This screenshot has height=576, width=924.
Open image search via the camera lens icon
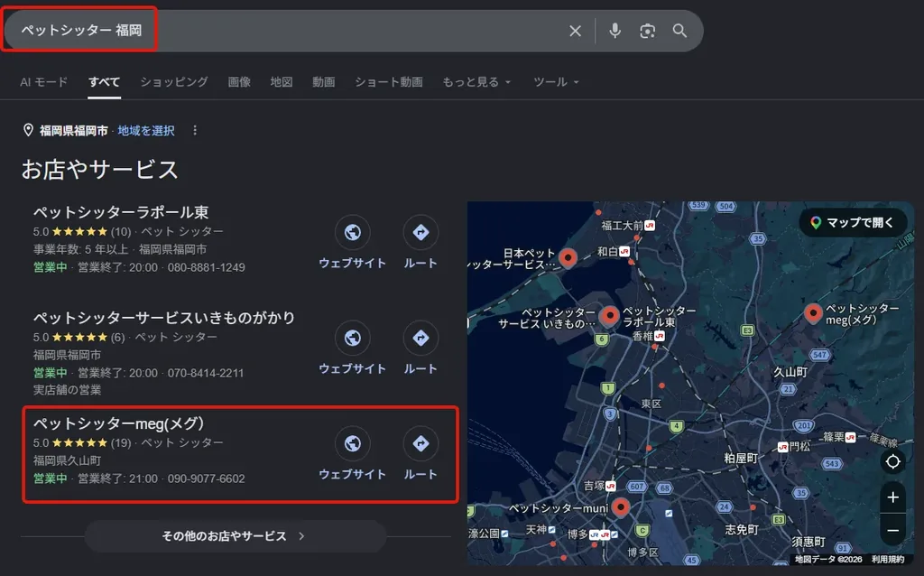click(x=647, y=31)
